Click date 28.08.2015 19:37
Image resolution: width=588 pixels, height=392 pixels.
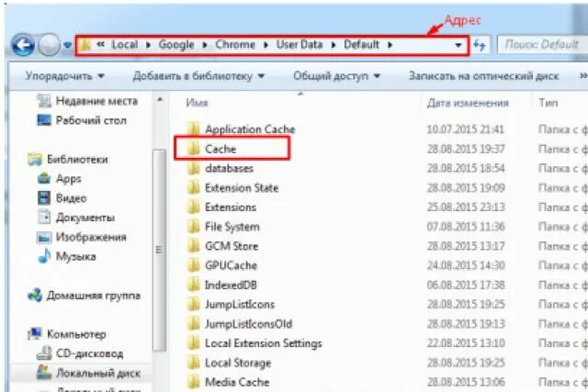coord(466,149)
